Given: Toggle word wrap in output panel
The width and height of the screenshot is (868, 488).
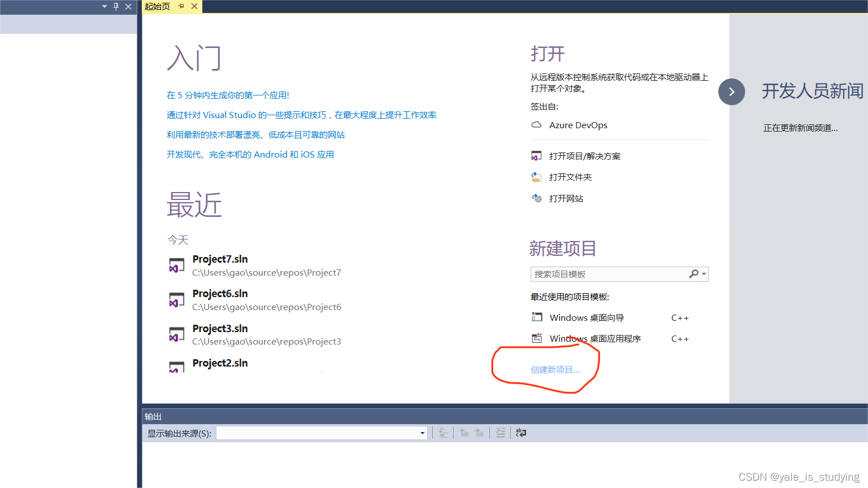Looking at the screenshot, I should (x=521, y=433).
